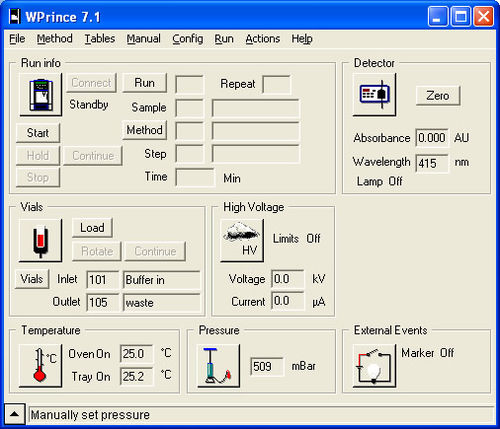Click the 'Lamp Off' status text
This screenshot has width=500, height=429.
[379, 181]
